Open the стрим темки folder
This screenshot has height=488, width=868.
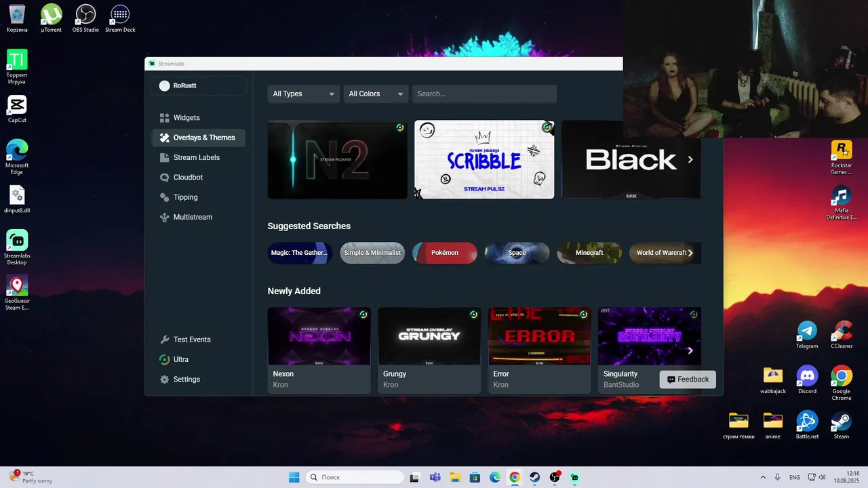738,425
